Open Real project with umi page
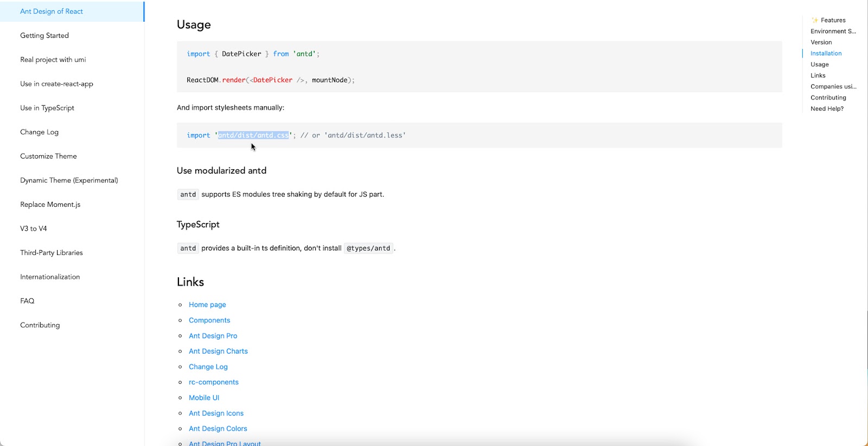 pyautogui.click(x=53, y=60)
